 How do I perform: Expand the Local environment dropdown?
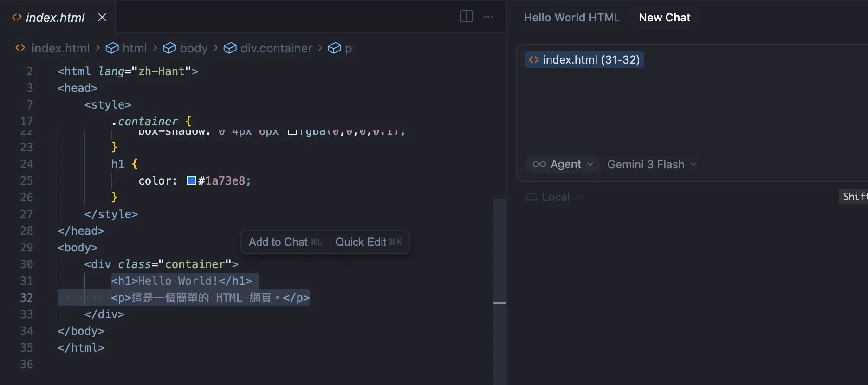[x=555, y=197]
